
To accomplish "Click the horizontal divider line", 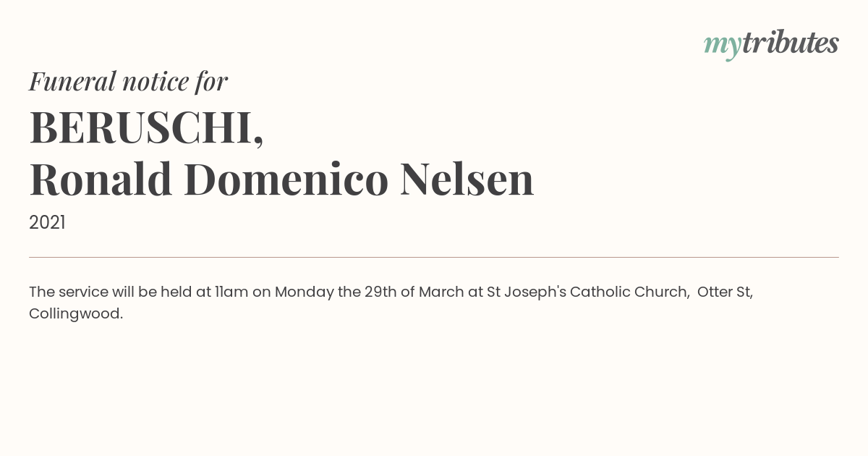I will pos(434,257).
